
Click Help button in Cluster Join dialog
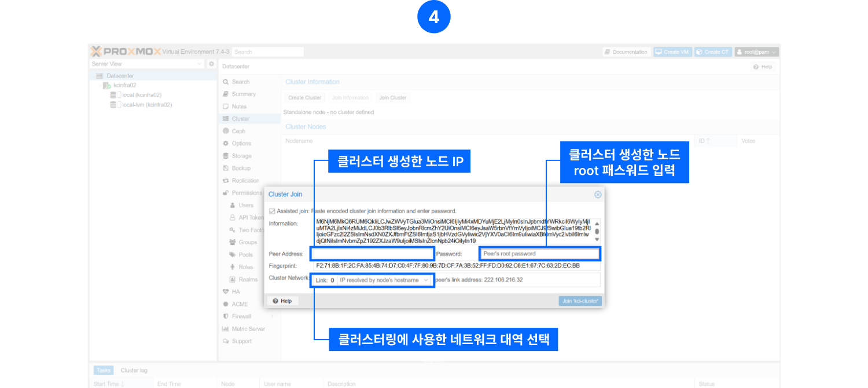(x=282, y=301)
